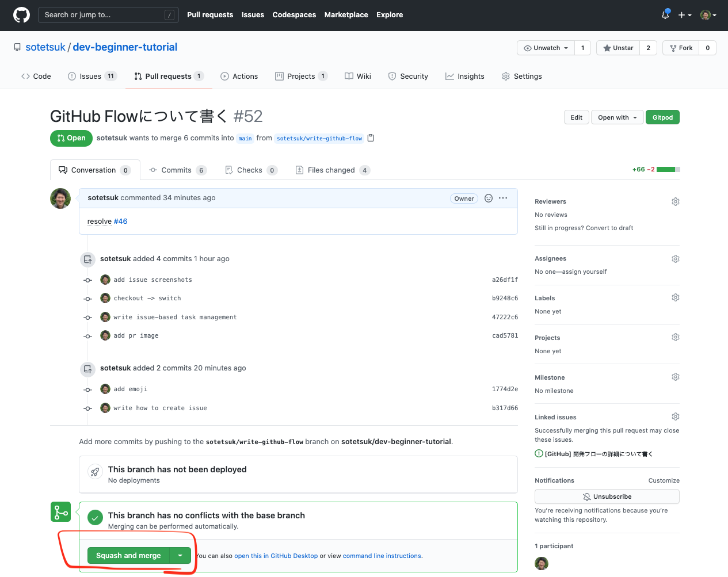Open the Reviewers gear settings
Image resolution: width=728 pixels, height=577 pixels.
tap(676, 201)
